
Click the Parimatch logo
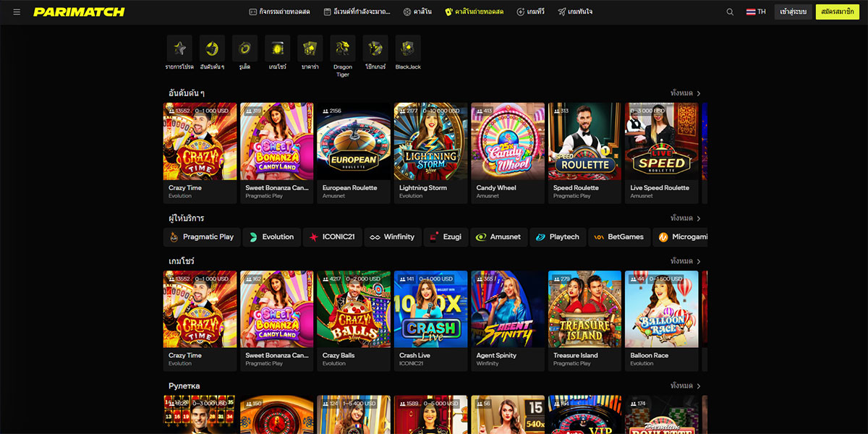point(79,12)
